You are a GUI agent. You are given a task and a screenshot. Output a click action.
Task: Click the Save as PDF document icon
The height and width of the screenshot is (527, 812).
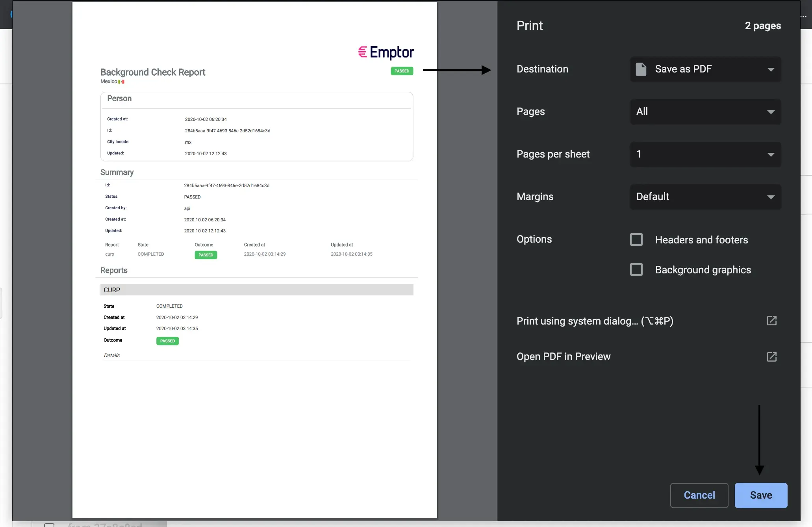pos(641,69)
